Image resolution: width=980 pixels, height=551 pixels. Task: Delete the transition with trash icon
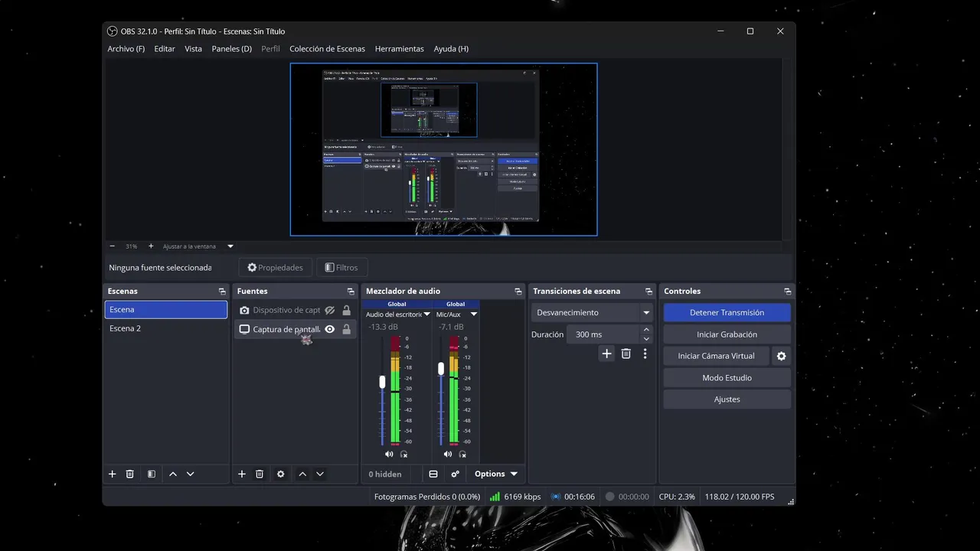(626, 354)
